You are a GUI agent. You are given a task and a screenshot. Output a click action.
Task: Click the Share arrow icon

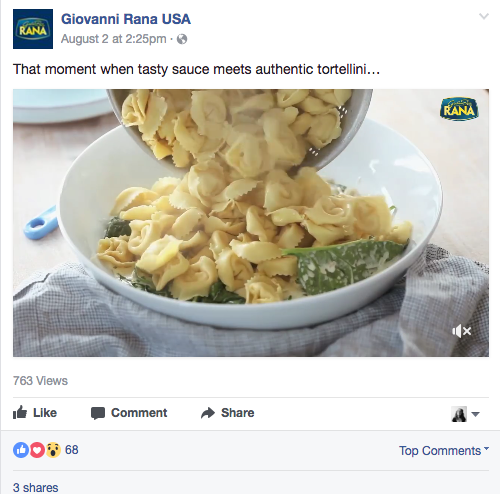[x=208, y=413]
